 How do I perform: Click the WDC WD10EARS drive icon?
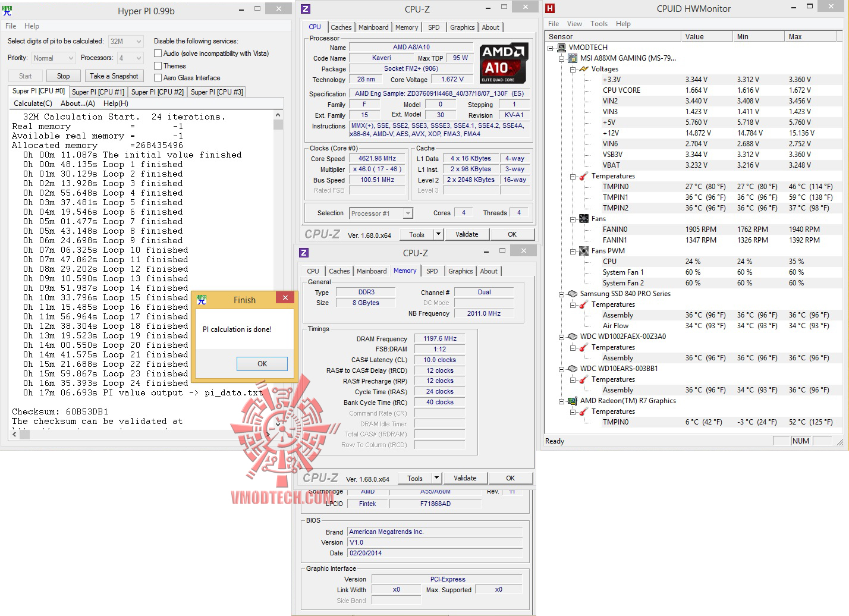[573, 369]
